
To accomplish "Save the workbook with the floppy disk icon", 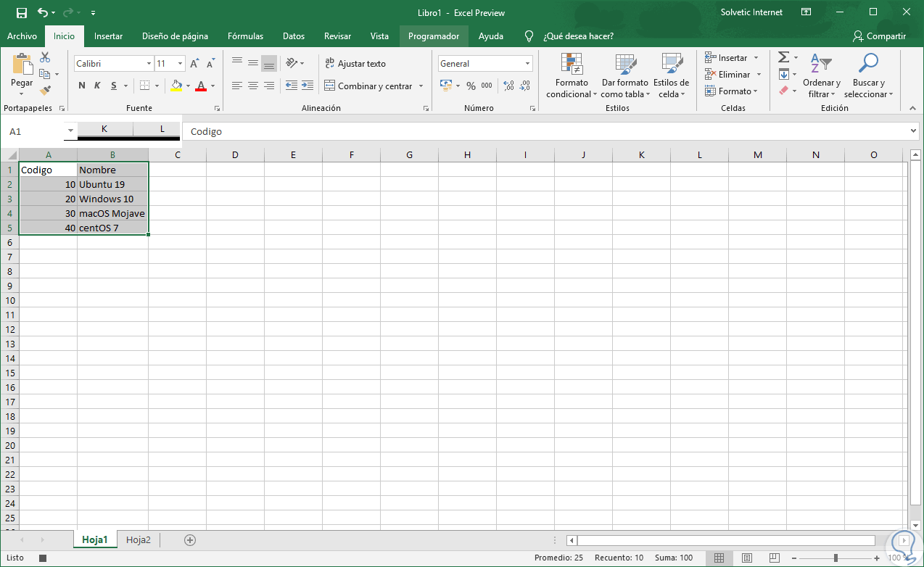I will tap(22, 12).
